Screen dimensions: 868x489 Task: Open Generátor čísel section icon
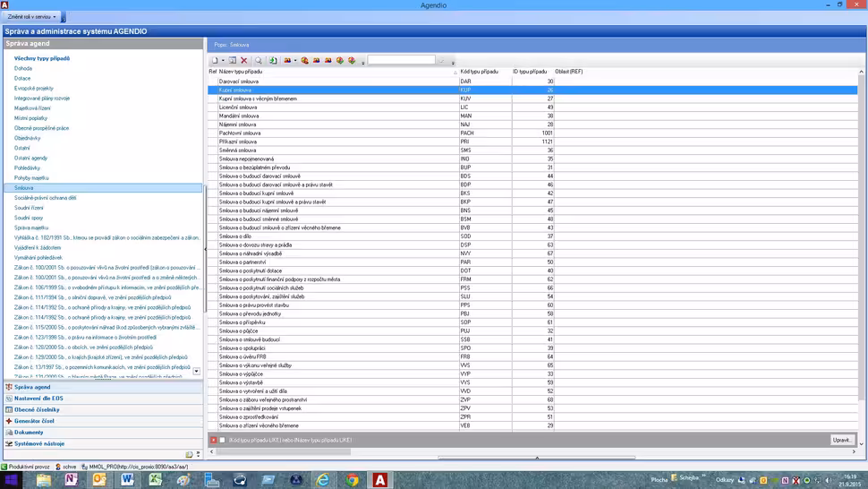(x=9, y=421)
